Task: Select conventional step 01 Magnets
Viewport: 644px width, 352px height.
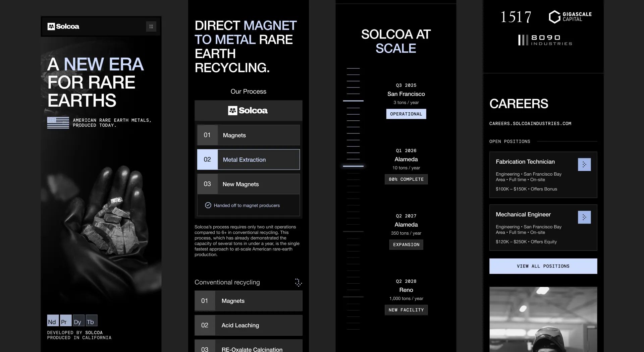Action: pyautogui.click(x=248, y=301)
